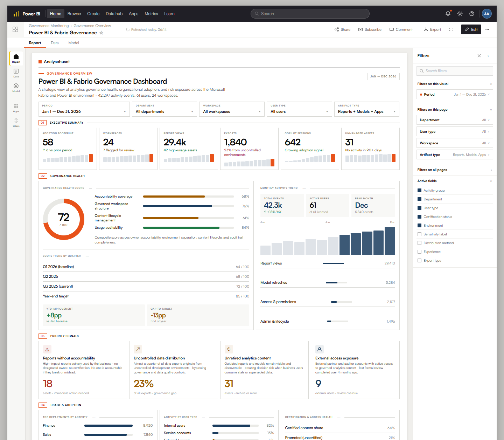The image size is (504, 440).
Task: Open the more options ellipsis menu
Action: pos(487,29)
